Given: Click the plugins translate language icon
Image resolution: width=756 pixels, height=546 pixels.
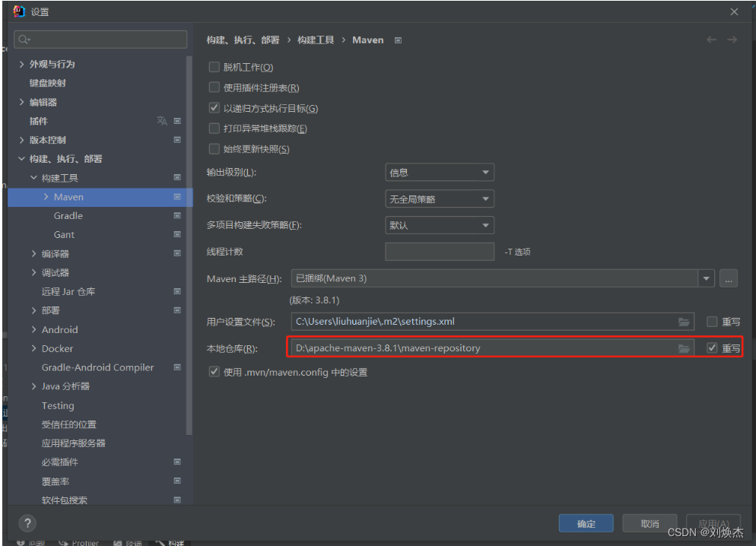Looking at the screenshot, I should pos(162,121).
